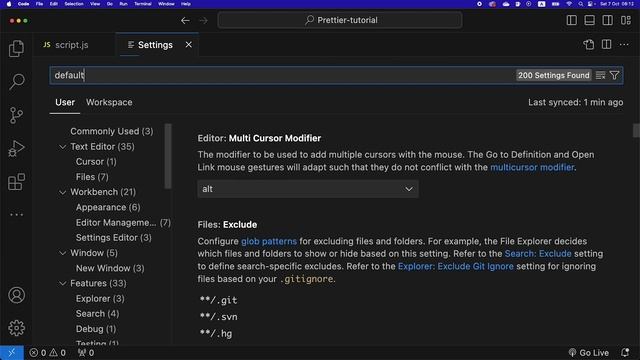Image resolution: width=640 pixels, height=360 pixels.
Task: Open the Search view in activity bar
Action: [x=16, y=82]
